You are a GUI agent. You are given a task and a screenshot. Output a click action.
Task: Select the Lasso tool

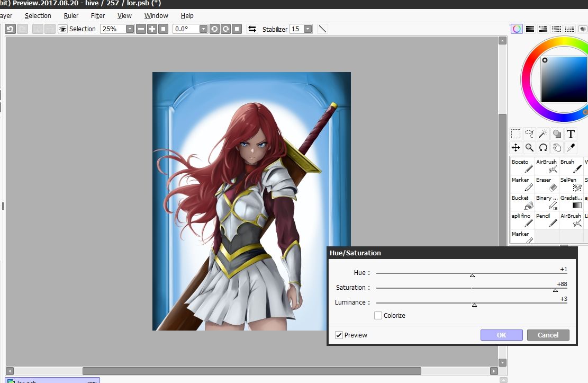pyautogui.click(x=529, y=133)
